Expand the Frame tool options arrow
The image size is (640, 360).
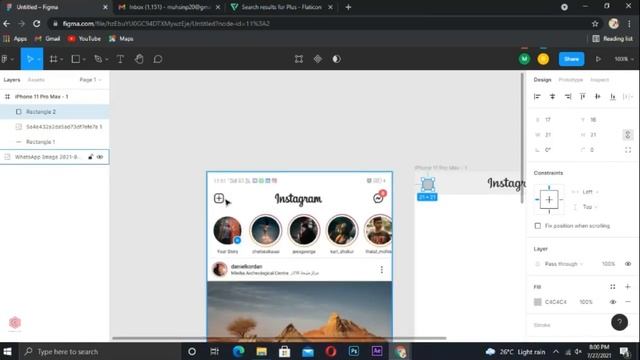click(62, 60)
